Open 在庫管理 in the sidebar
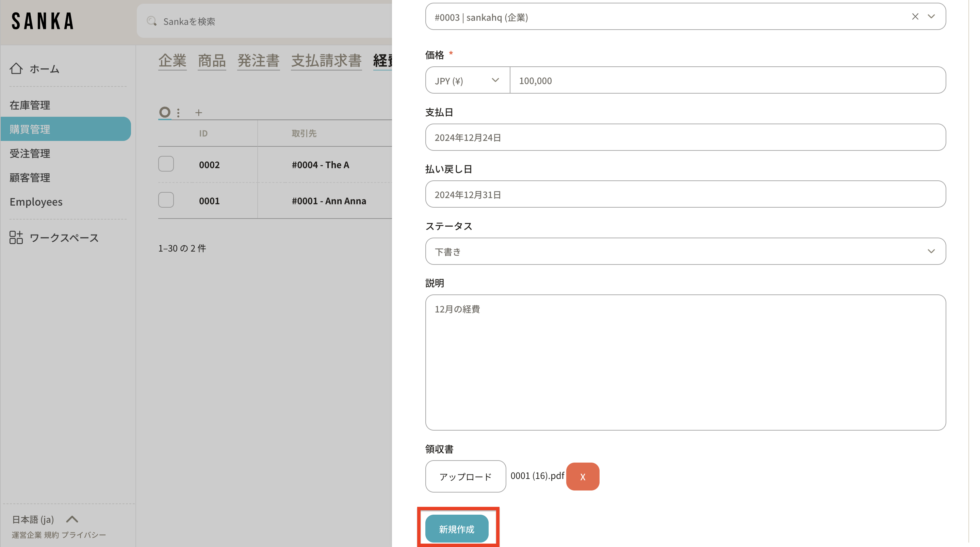980x547 pixels. pyautogui.click(x=30, y=105)
